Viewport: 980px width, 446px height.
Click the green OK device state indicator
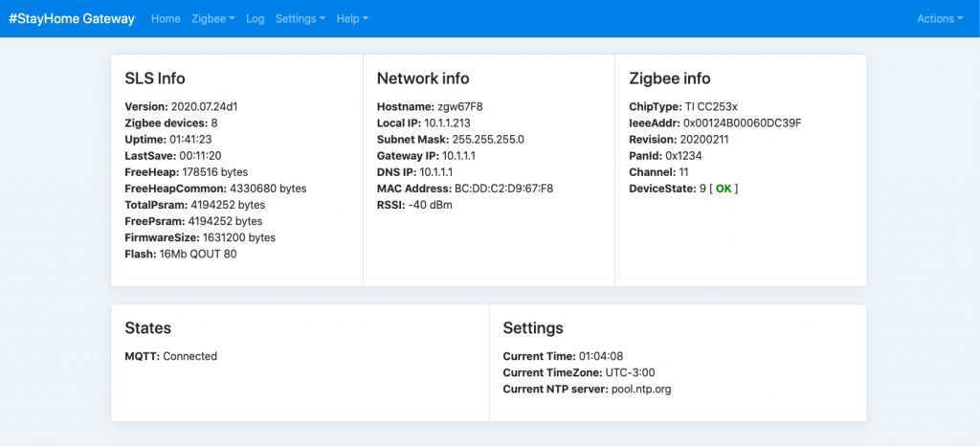(x=724, y=189)
